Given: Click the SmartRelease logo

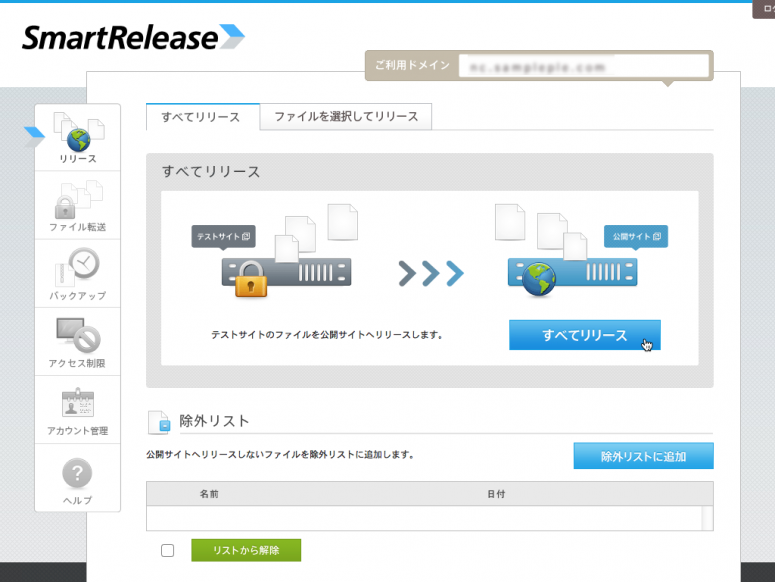Looking at the screenshot, I should [133, 38].
